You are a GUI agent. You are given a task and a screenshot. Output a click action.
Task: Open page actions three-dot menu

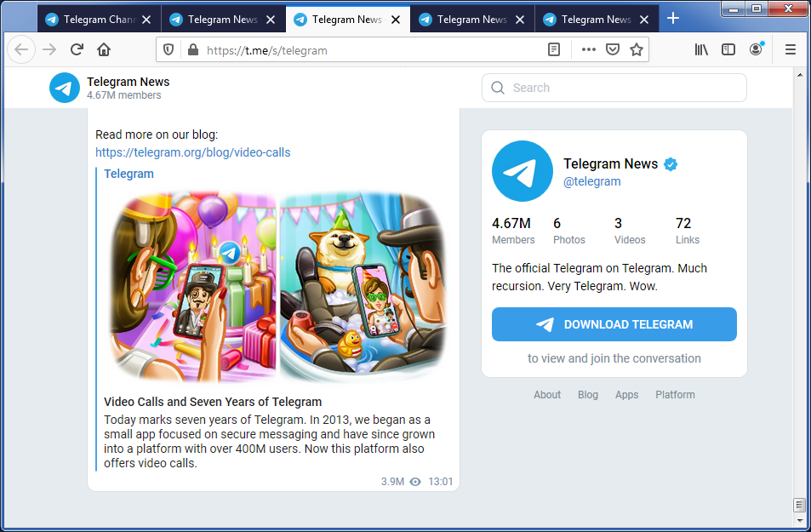[589, 49]
